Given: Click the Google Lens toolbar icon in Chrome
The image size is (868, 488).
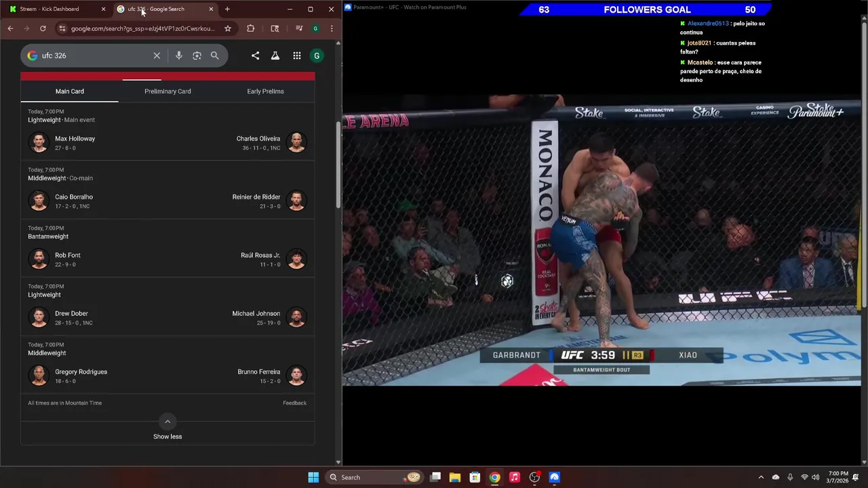Looking at the screenshot, I should pyautogui.click(x=275, y=28).
